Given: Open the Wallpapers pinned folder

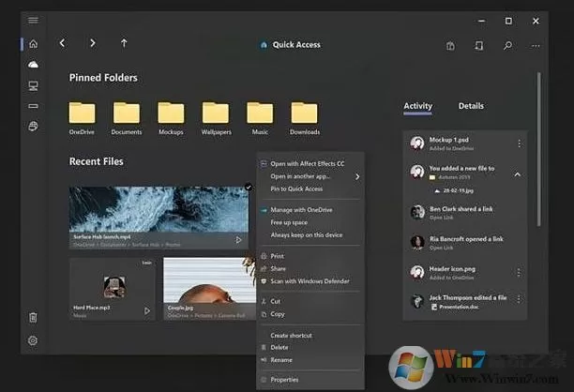Looking at the screenshot, I should pyautogui.click(x=216, y=118).
